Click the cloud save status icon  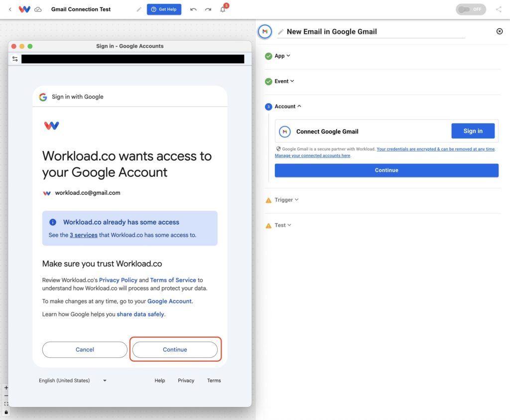tap(38, 9)
